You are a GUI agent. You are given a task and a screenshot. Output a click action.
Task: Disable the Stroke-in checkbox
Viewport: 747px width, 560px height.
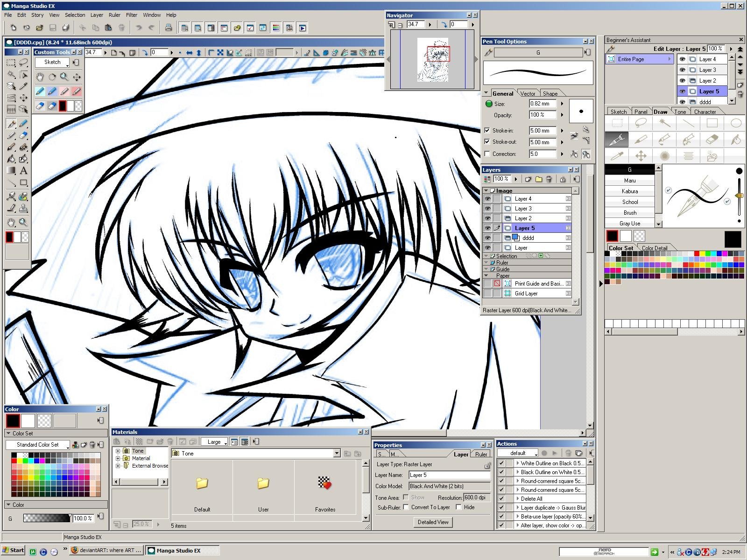coord(487,131)
